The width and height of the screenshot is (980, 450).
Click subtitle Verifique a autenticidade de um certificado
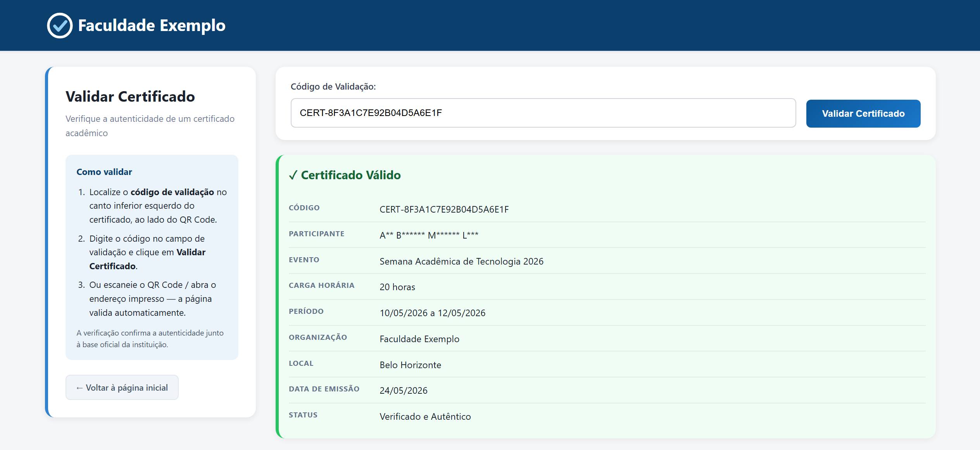click(150, 126)
